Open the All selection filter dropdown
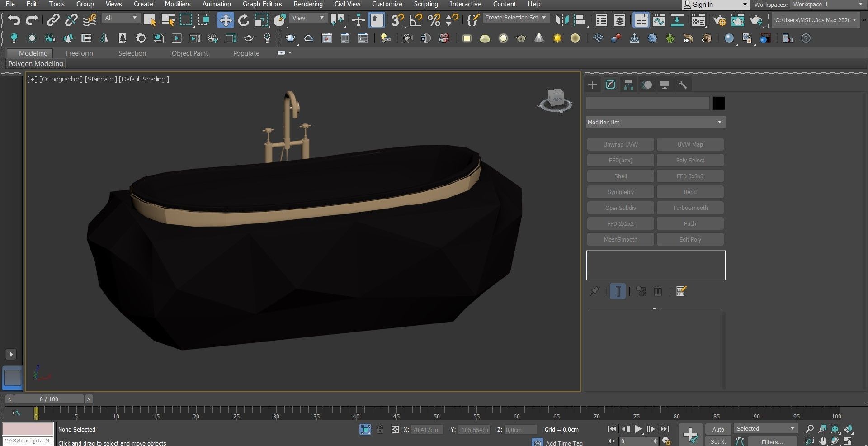 pyautogui.click(x=121, y=18)
